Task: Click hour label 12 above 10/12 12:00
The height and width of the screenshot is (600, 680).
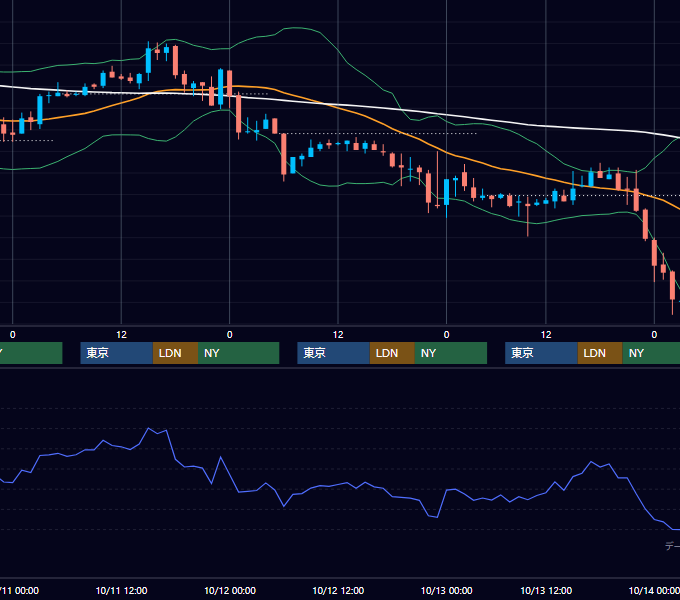Action: tap(338, 335)
